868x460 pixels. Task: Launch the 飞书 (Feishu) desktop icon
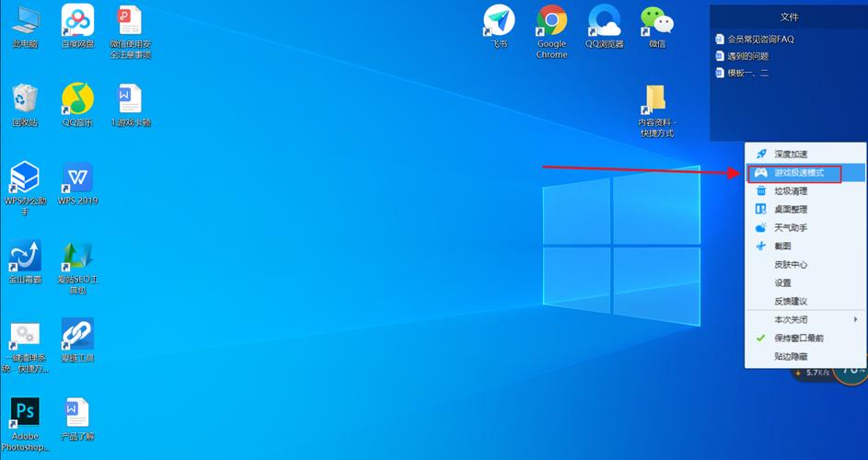(499, 20)
